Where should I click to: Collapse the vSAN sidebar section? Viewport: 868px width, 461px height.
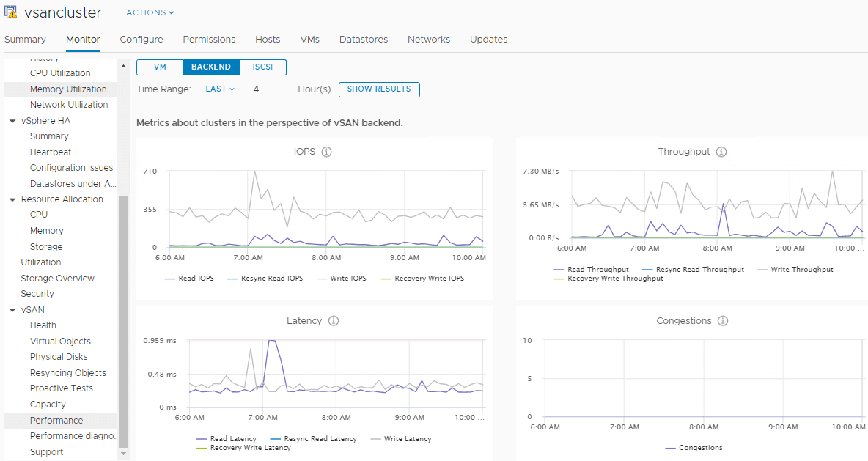tap(12, 309)
